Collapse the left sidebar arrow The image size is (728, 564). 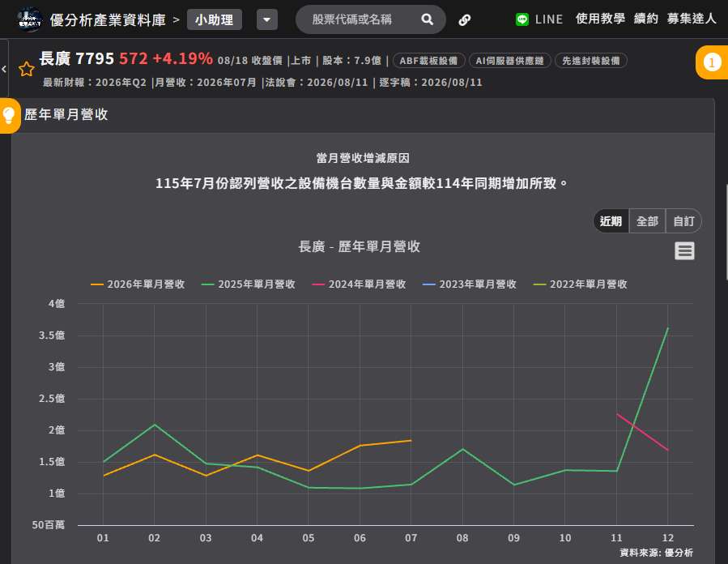pyautogui.click(x=4, y=69)
